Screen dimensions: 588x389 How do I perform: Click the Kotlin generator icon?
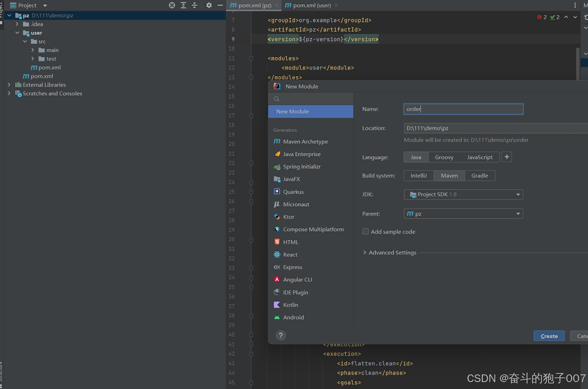(x=277, y=305)
